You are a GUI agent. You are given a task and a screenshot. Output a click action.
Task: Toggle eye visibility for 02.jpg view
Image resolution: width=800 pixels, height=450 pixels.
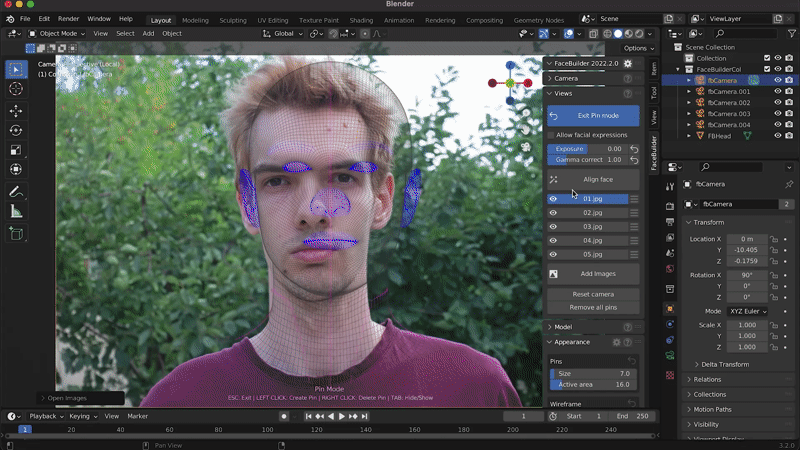coord(553,213)
